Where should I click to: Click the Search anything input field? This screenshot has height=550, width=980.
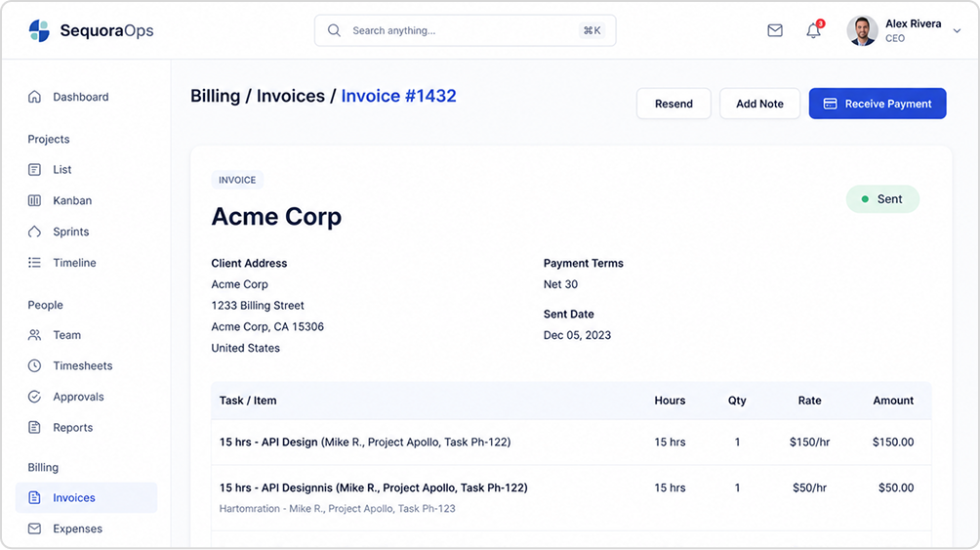coord(465,30)
